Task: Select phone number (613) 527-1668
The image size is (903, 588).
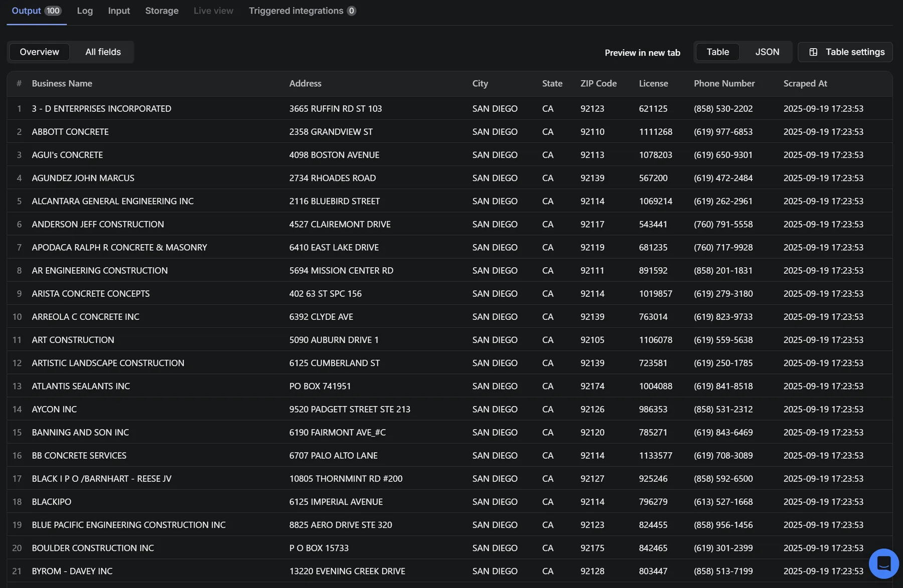Action: point(723,501)
